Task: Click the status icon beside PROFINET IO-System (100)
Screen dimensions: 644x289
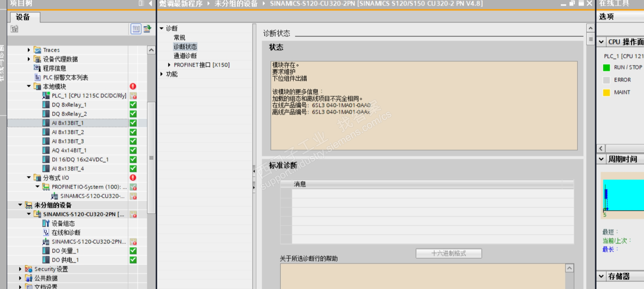Action: (133, 187)
